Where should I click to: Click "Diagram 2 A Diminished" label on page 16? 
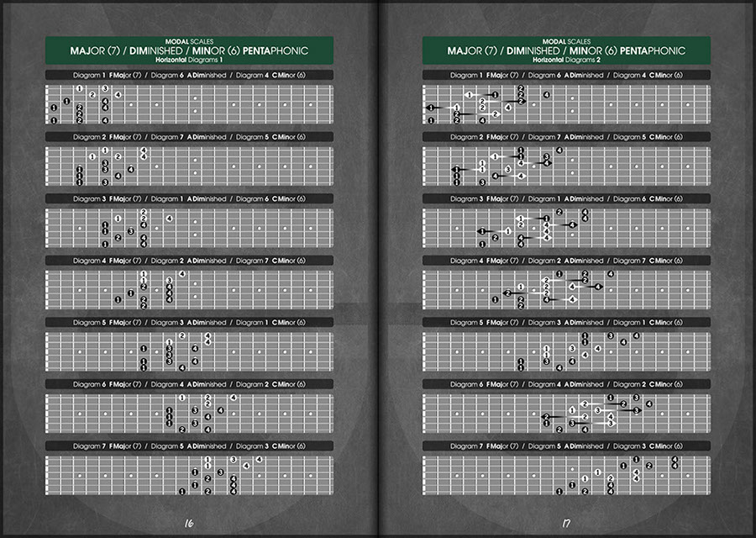pyautogui.click(x=188, y=261)
